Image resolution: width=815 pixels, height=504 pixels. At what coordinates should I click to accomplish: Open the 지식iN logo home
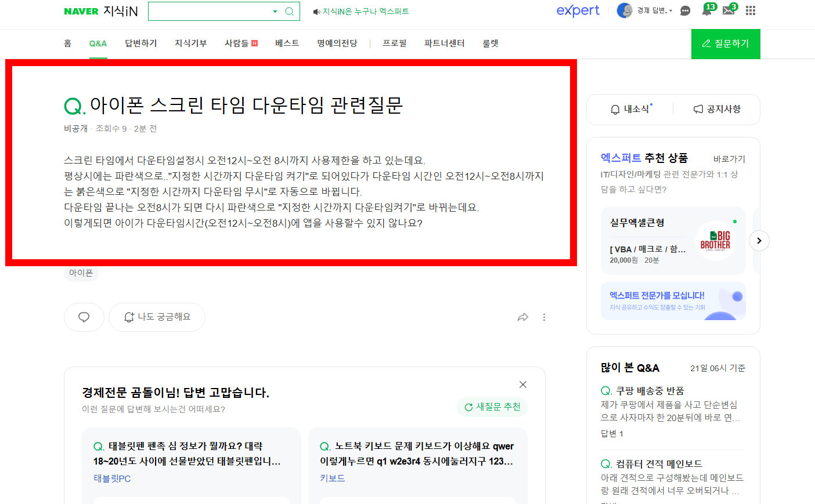click(120, 11)
